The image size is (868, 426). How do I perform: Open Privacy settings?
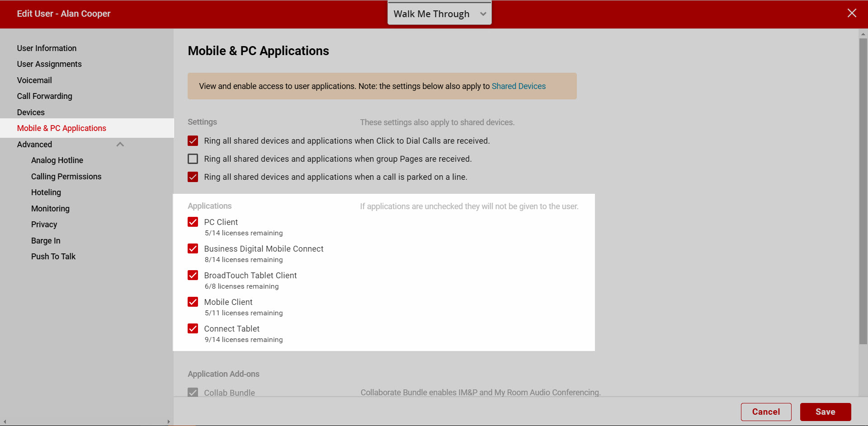click(44, 225)
